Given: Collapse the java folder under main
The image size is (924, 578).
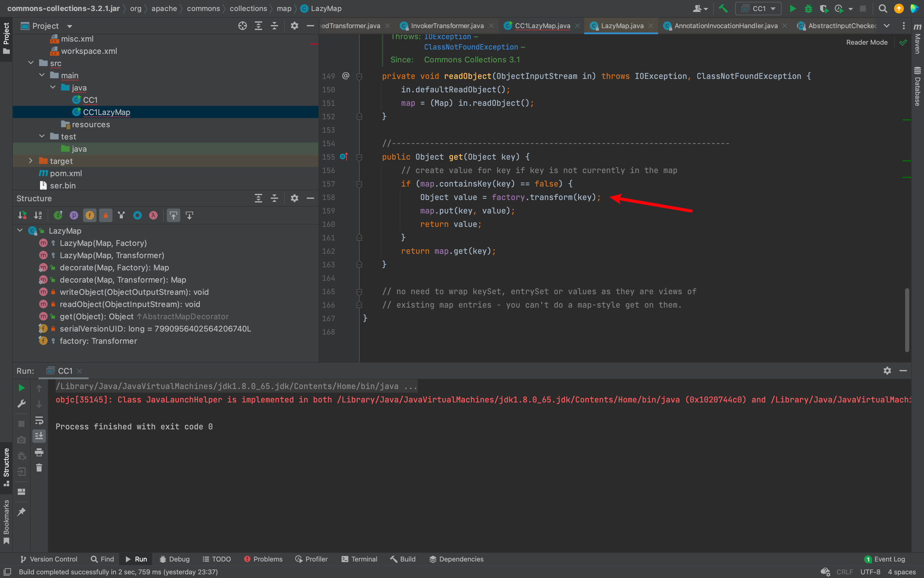Looking at the screenshot, I should coord(53,87).
